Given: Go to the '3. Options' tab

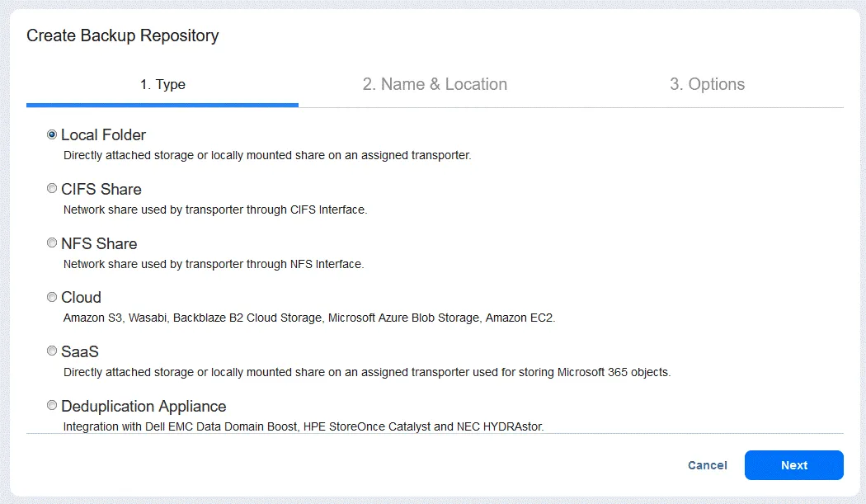Looking at the screenshot, I should point(707,84).
